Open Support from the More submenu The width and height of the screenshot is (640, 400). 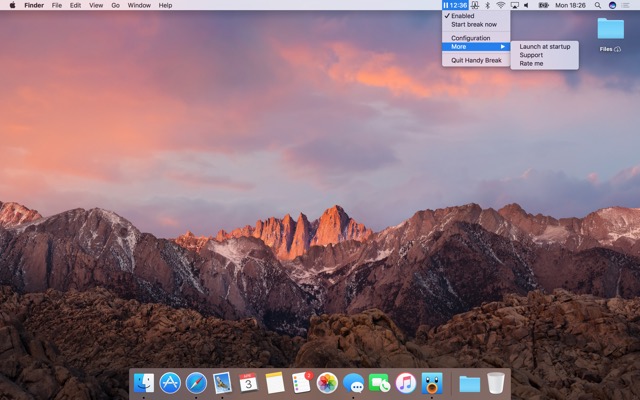[x=544, y=55]
